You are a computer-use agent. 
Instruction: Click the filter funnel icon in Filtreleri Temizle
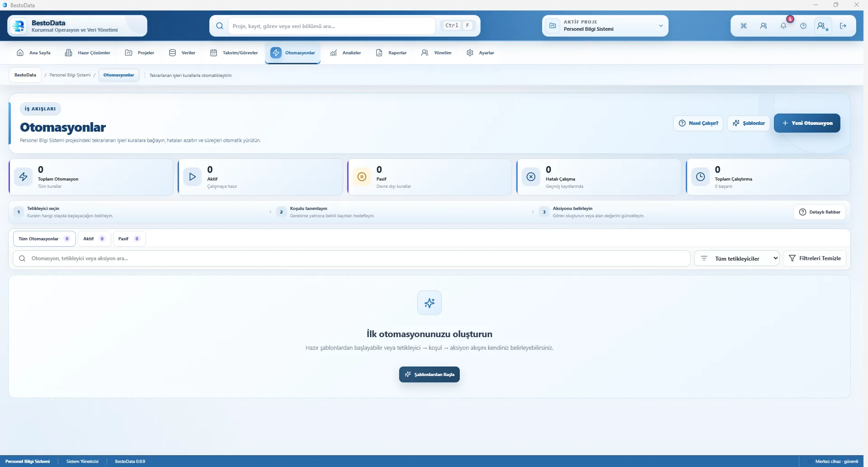[792, 258]
